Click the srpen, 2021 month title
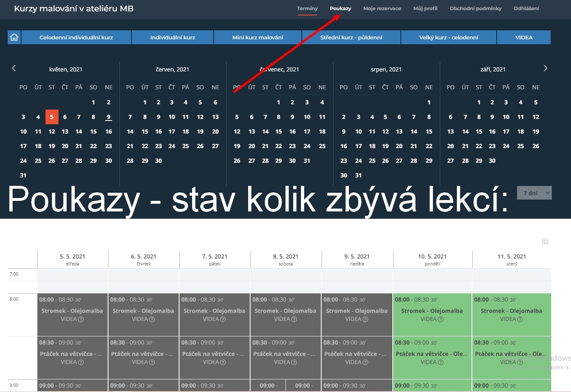571x392 pixels. (386, 69)
